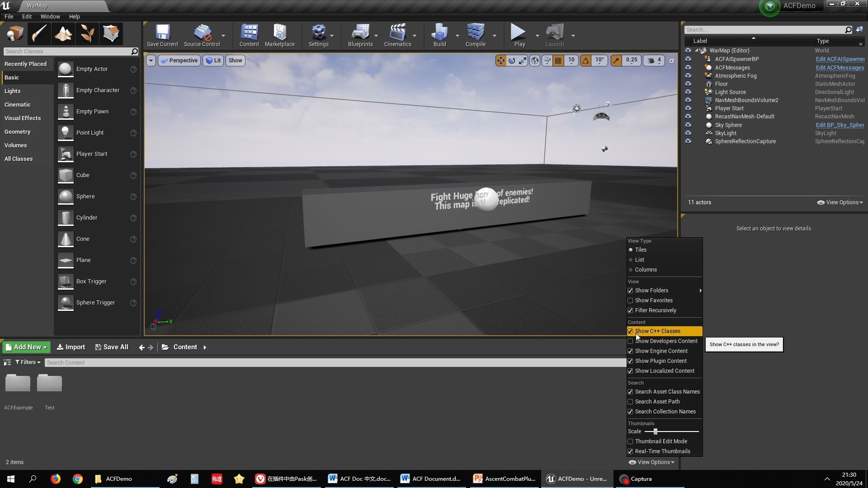The height and width of the screenshot is (488, 868).
Task: Click the Play button to simulate
Action: 518,33
